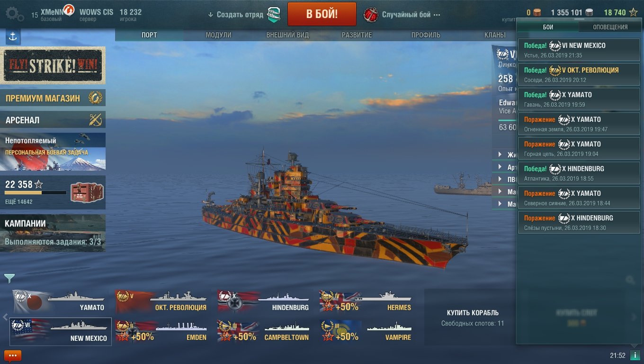Click the random battle mode icon
The image size is (644, 364).
(x=371, y=15)
